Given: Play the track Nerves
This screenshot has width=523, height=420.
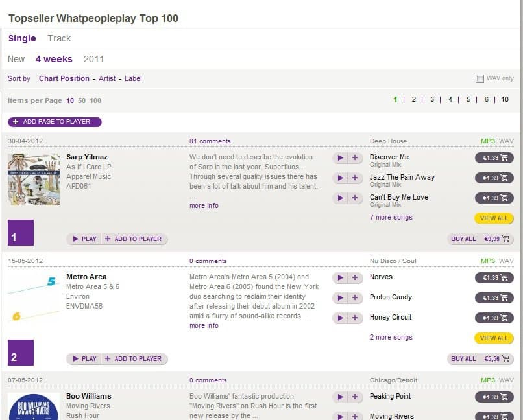Looking at the screenshot, I should [340, 278].
